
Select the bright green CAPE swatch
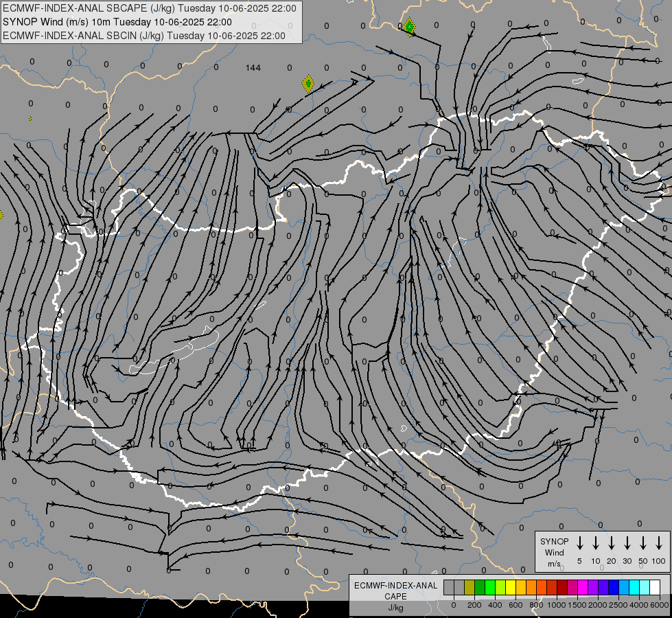tap(490, 587)
